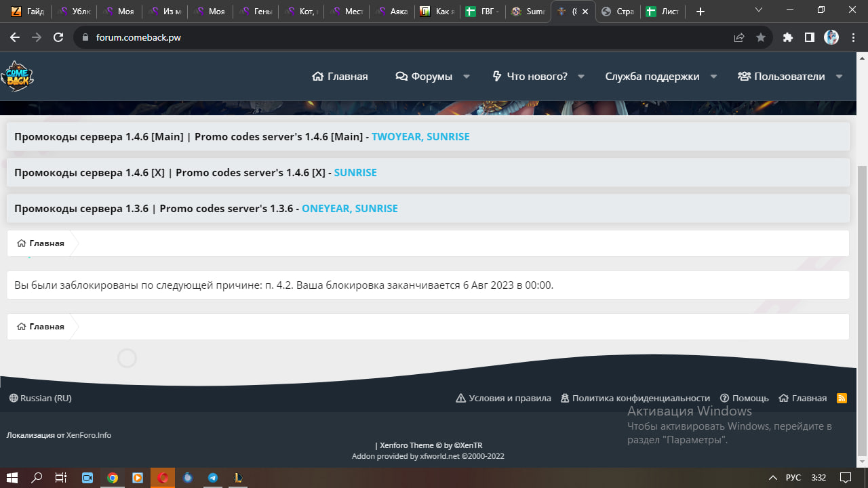Reload the page with the refresh button
This screenshot has height=488, width=868.
click(x=58, y=38)
